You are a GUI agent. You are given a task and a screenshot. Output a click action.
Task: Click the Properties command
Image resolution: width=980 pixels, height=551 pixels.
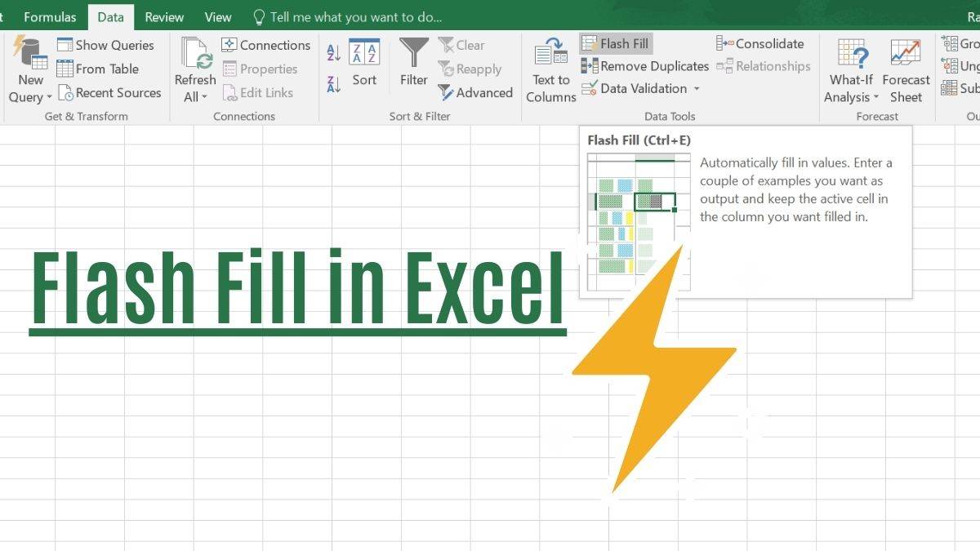point(260,69)
